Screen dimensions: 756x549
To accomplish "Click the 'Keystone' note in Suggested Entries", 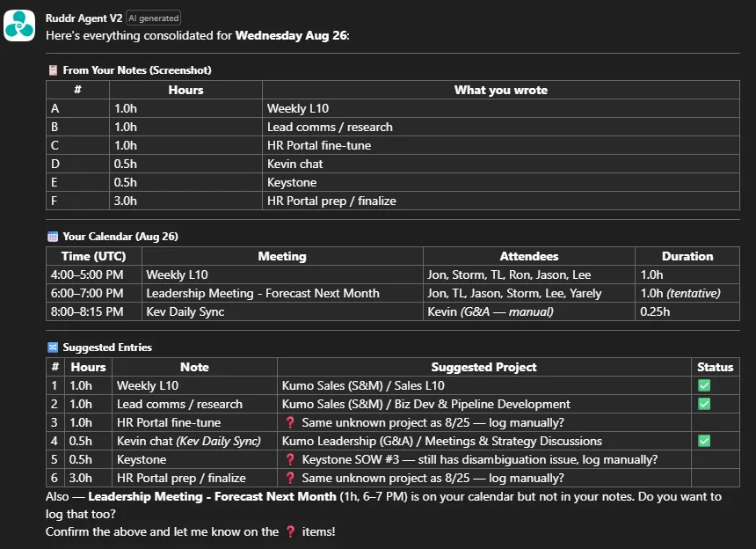I will tap(194, 459).
